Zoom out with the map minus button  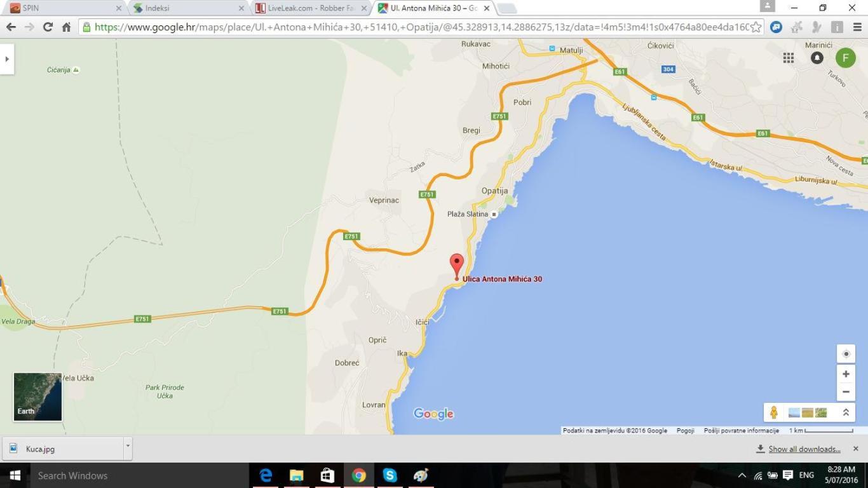click(846, 391)
